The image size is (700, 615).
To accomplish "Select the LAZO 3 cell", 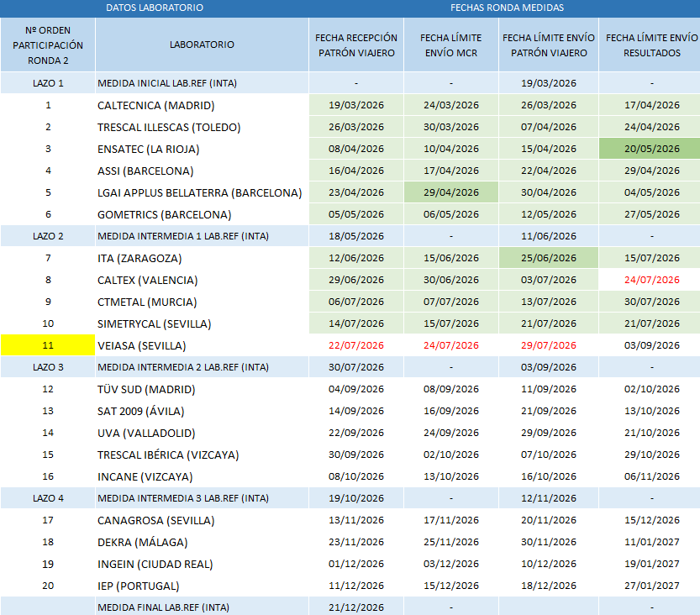I will (48, 367).
